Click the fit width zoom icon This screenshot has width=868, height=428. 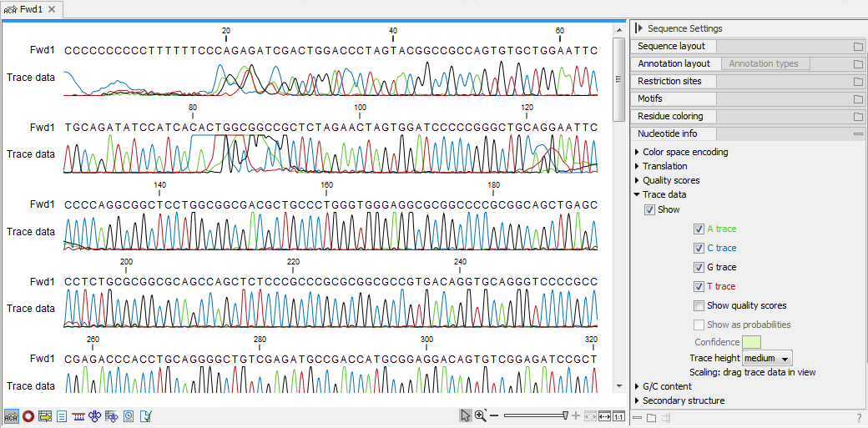(x=604, y=415)
